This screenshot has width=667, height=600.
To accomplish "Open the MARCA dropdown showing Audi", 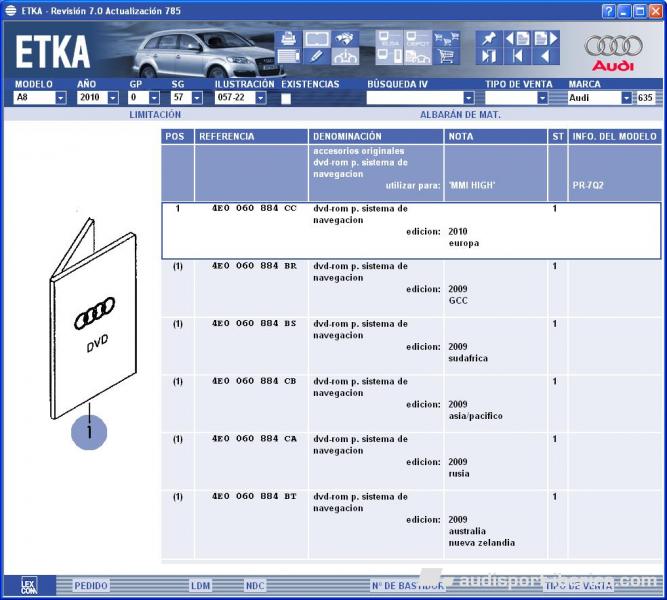I will tap(626, 98).
